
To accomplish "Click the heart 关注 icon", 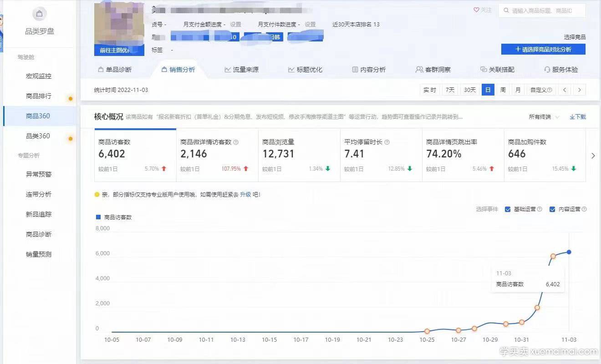I will click(x=476, y=10).
